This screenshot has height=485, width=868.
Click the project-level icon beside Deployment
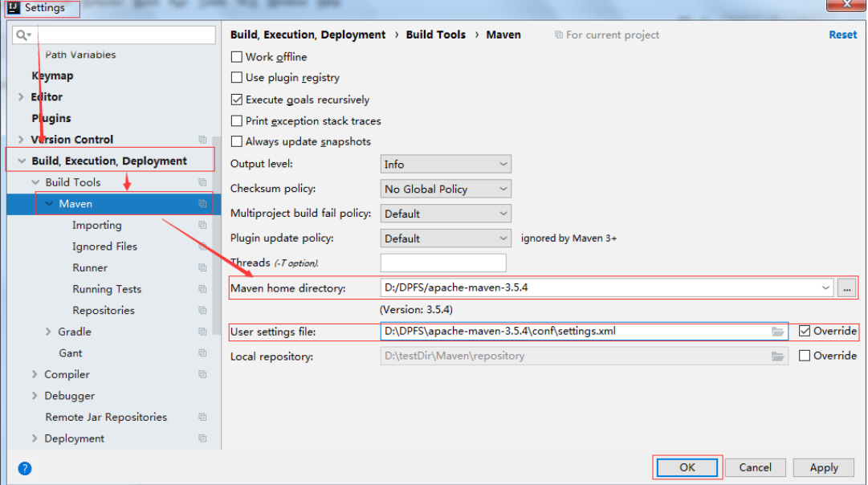coord(202,438)
